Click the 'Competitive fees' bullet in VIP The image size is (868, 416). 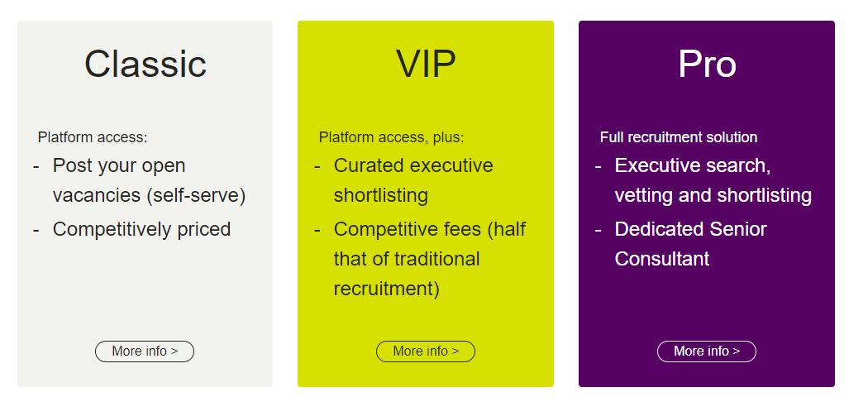click(429, 259)
